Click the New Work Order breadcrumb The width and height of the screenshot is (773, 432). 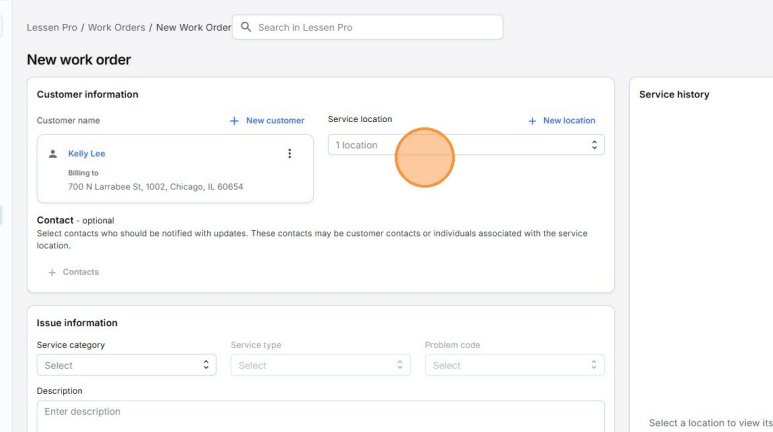coord(190,27)
